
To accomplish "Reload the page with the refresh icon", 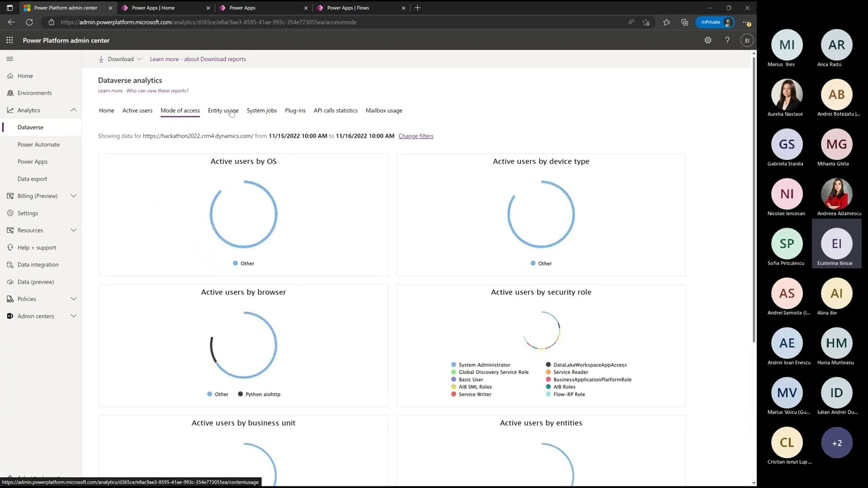I will (x=29, y=22).
